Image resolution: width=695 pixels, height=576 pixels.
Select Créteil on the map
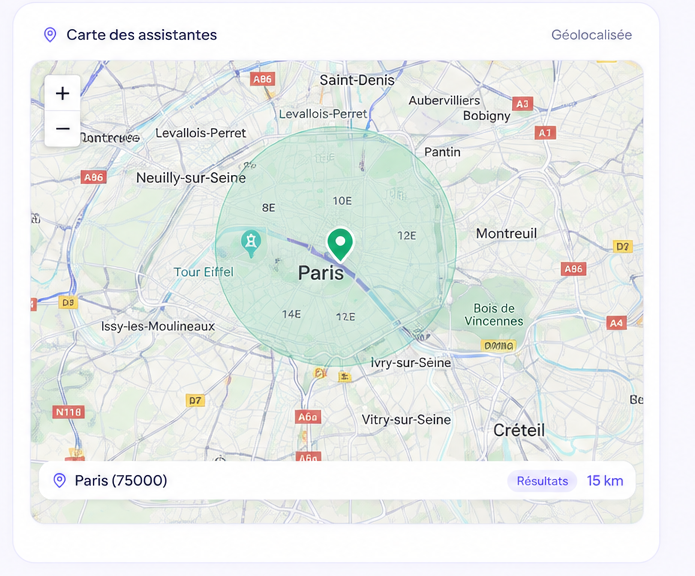coord(519,430)
